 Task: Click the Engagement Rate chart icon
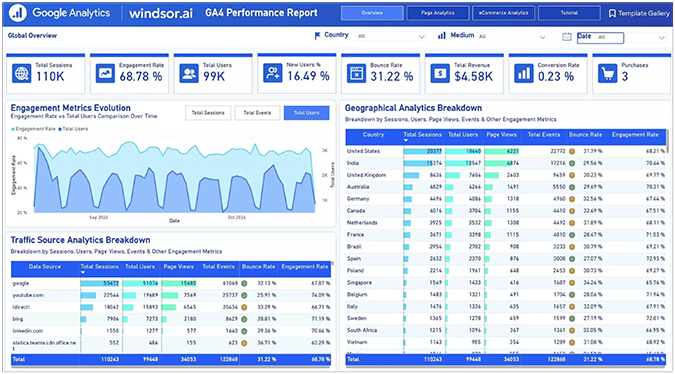[105, 73]
